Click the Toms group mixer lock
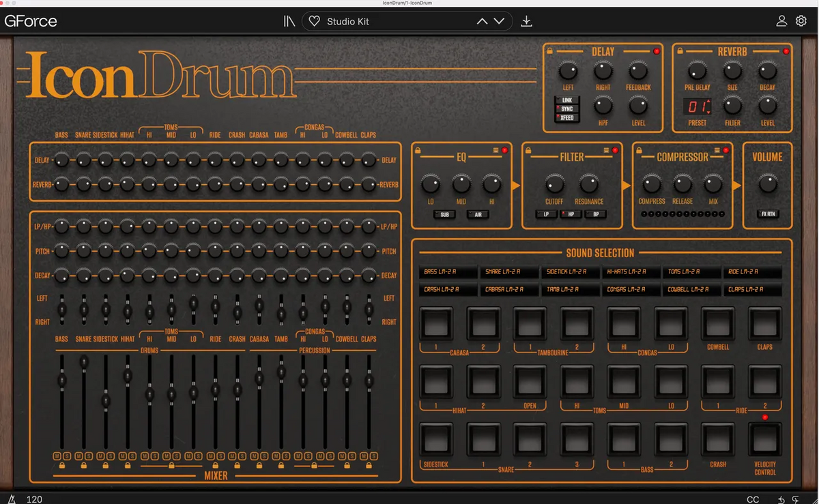The width and height of the screenshot is (819, 504). coord(171,466)
